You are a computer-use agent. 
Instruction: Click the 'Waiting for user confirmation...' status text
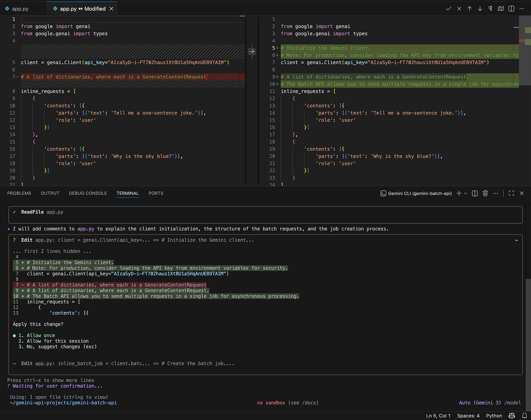click(57, 386)
